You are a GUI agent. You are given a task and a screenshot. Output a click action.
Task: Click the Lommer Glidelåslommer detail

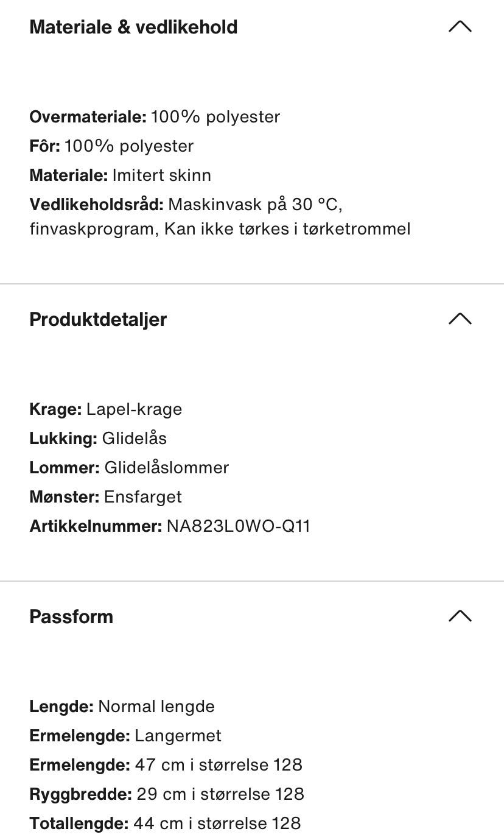tap(129, 467)
